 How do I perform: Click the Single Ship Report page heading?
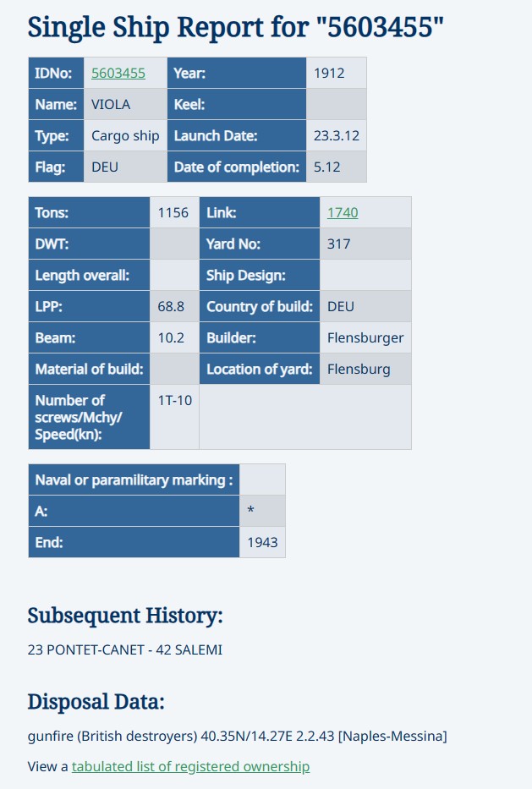(x=235, y=28)
